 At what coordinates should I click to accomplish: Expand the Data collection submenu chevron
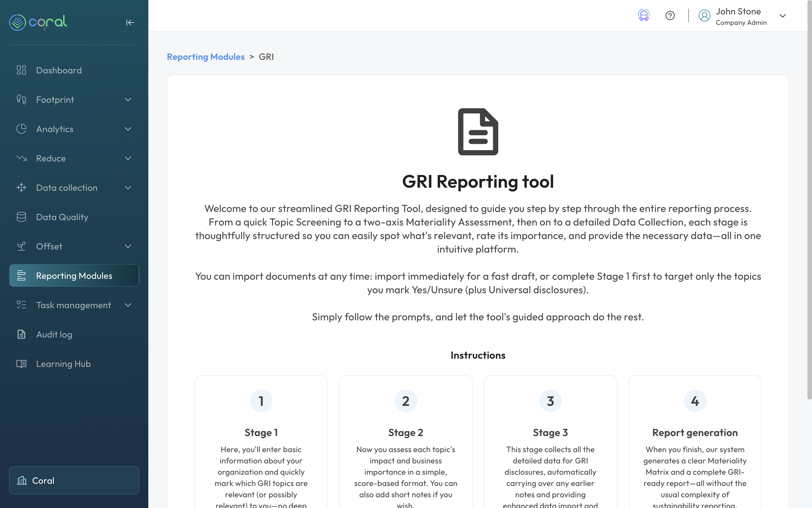[x=128, y=187]
